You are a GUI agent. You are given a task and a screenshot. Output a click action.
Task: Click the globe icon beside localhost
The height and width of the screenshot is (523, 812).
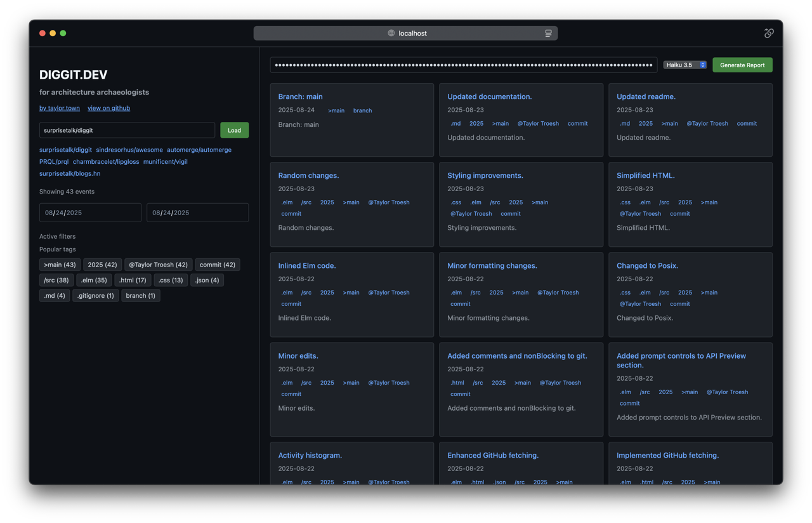tap(391, 33)
